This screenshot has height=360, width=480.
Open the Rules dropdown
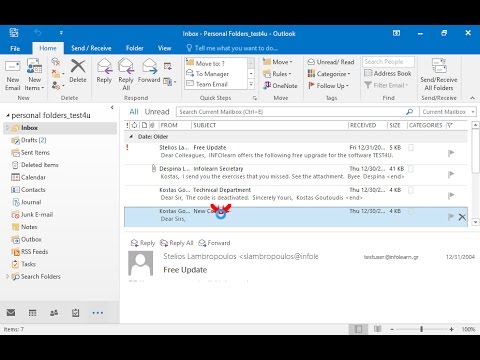pos(277,74)
